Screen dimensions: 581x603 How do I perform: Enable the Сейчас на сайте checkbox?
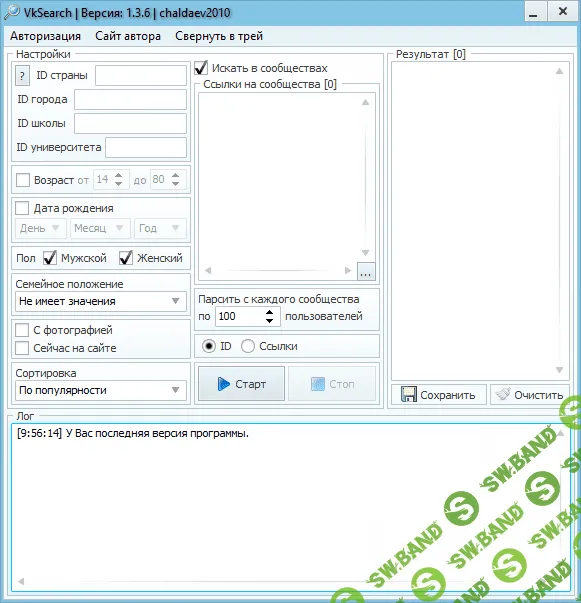click(x=22, y=348)
